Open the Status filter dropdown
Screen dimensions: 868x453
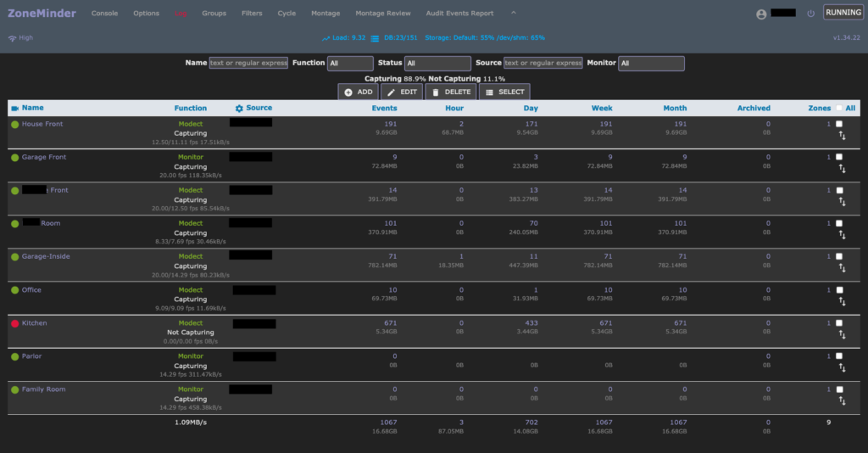pyautogui.click(x=437, y=64)
